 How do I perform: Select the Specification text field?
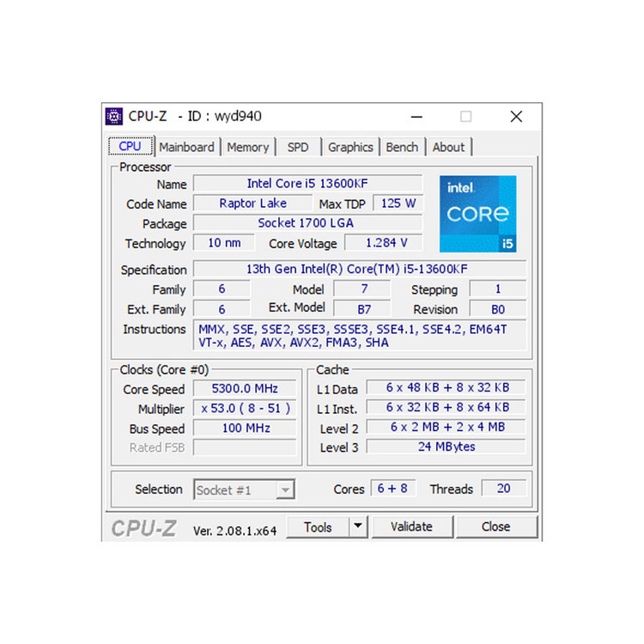coord(357,269)
